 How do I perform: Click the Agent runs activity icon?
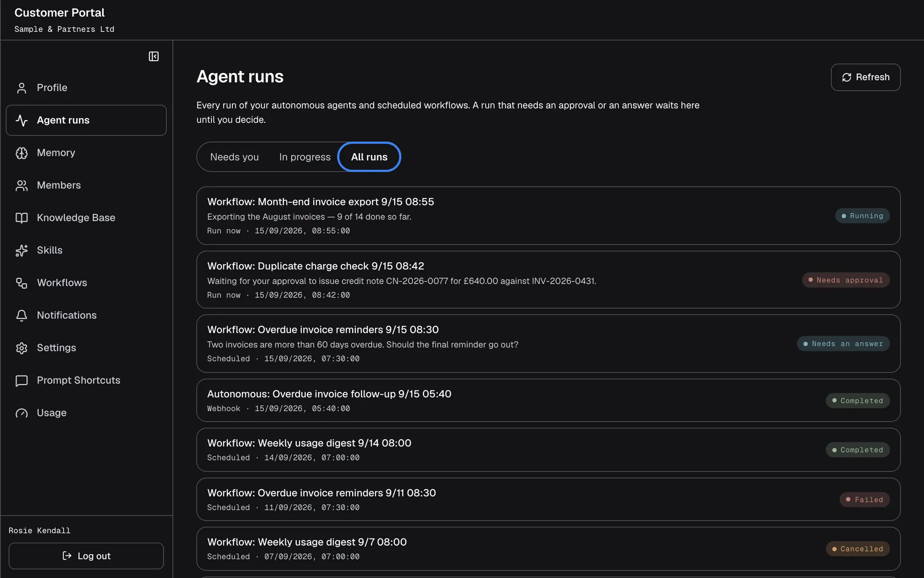(x=22, y=120)
